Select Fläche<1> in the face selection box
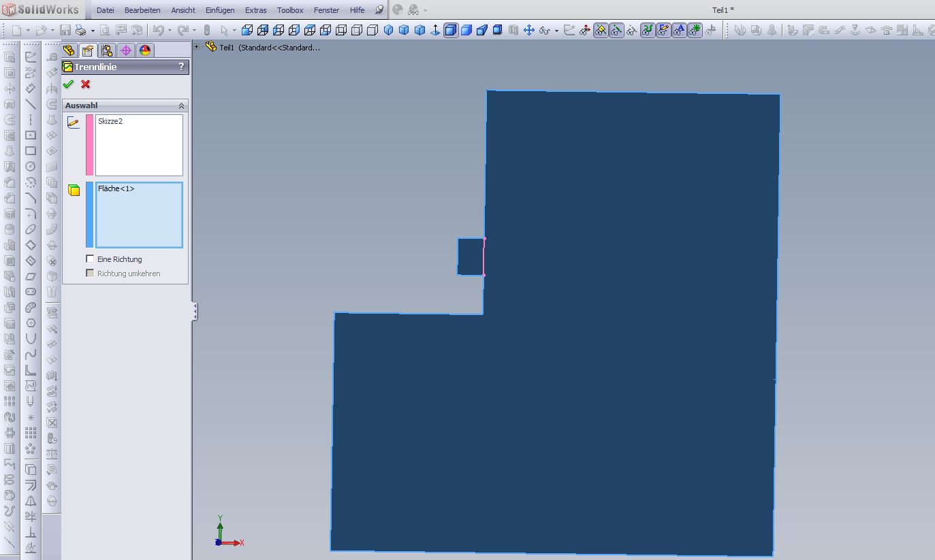 tap(116, 188)
